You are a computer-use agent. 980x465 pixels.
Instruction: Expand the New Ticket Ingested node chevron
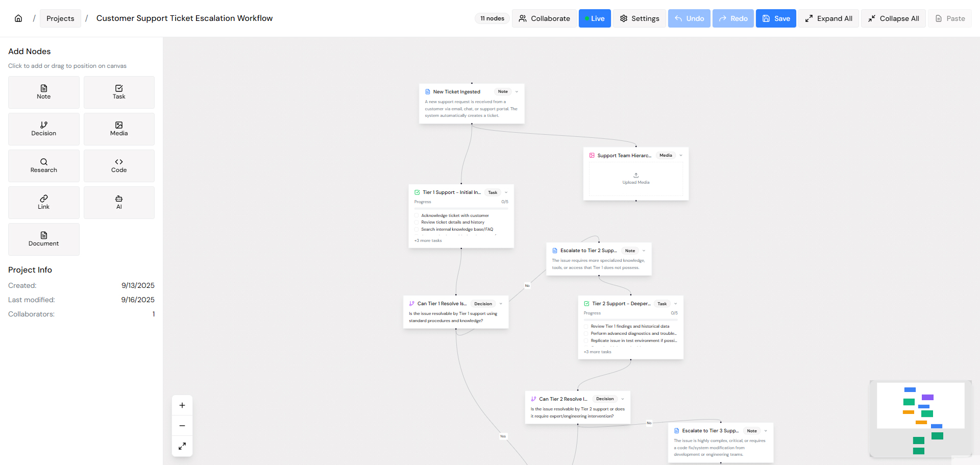tap(517, 92)
